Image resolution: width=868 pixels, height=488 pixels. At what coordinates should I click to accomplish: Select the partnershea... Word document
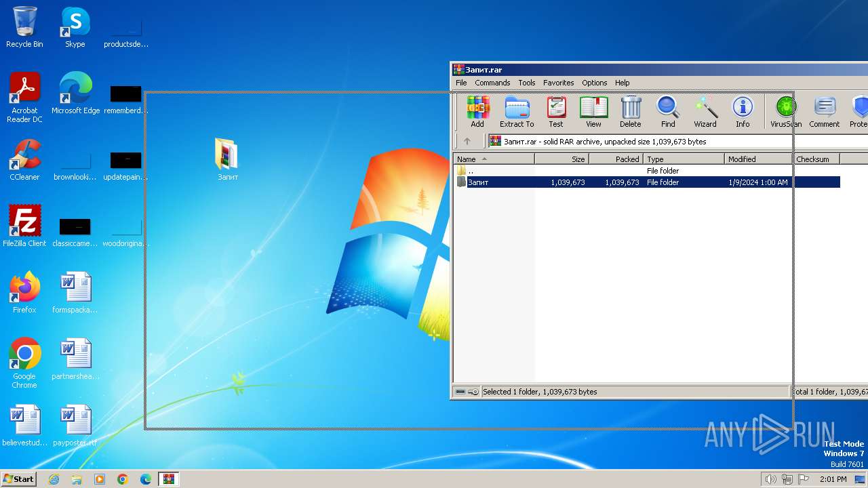75,359
